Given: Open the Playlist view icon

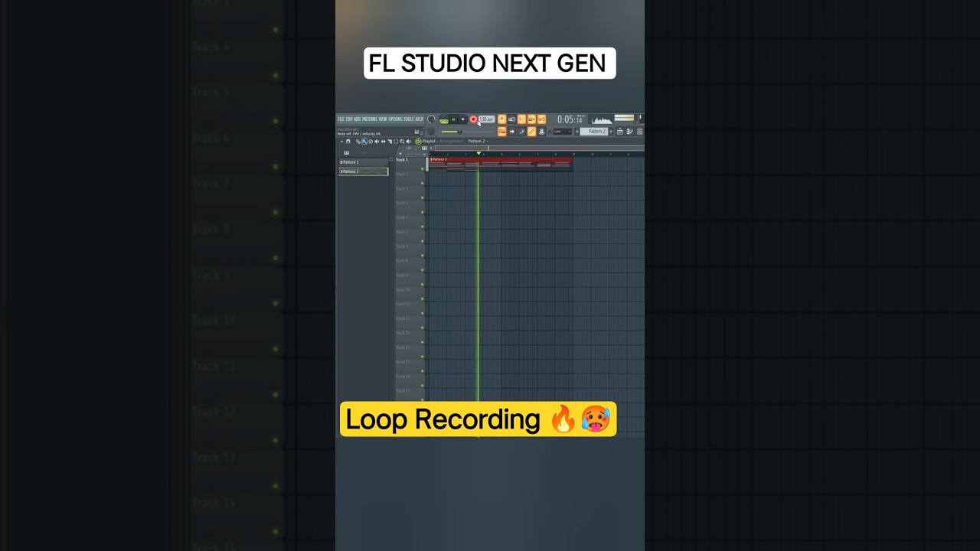Looking at the screenshot, I should coord(620,132).
